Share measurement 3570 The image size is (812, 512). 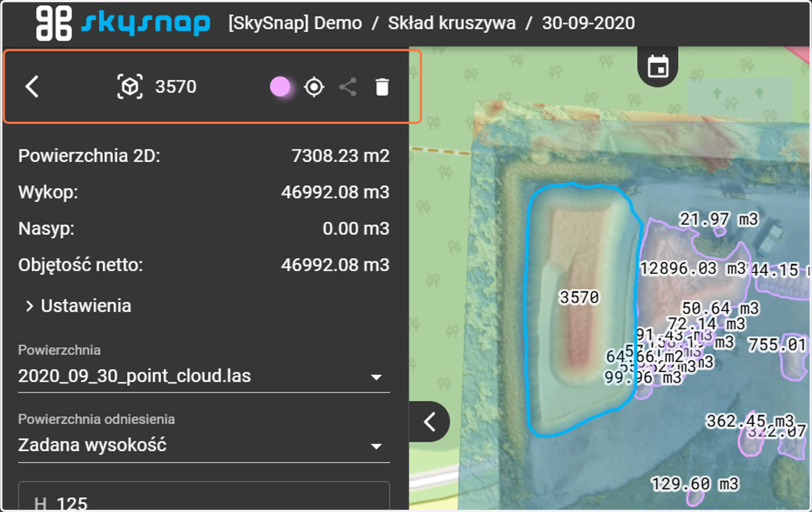coord(348,87)
